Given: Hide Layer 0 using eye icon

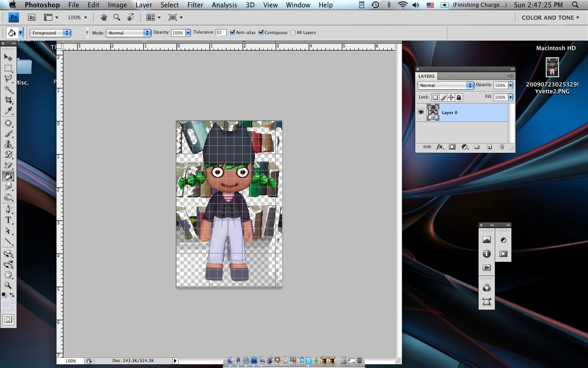Looking at the screenshot, I should pyautogui.click(x=421, y=112).
